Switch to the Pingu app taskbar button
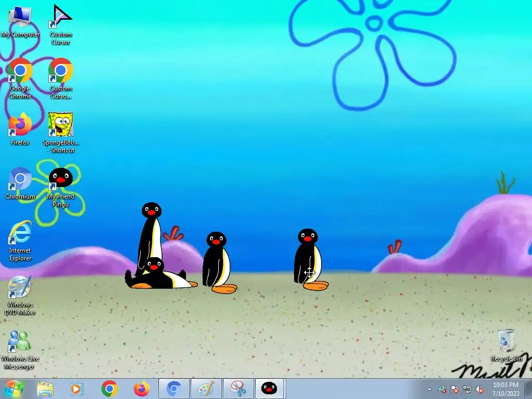 pos(269,389)
